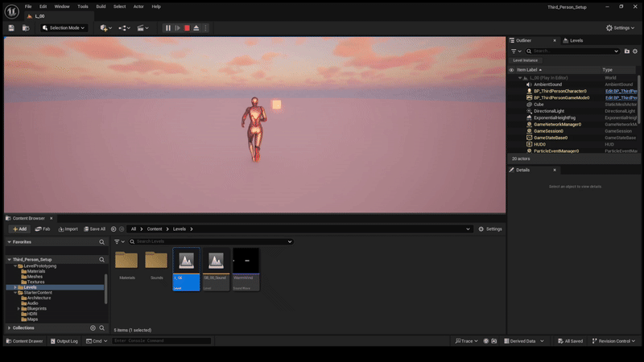Screen dimensions: 644x362
Task: Eject from the player controller
Action: pyautogui.click(x=196, y=28)
